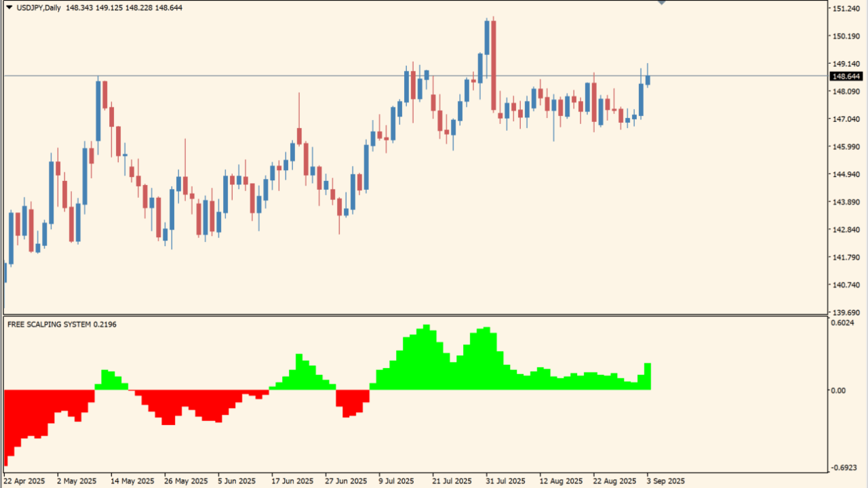The width and height of the screenshot is (868, 488).
Task: Click the gray horizontal bid price line
Action: pos(271,75)
